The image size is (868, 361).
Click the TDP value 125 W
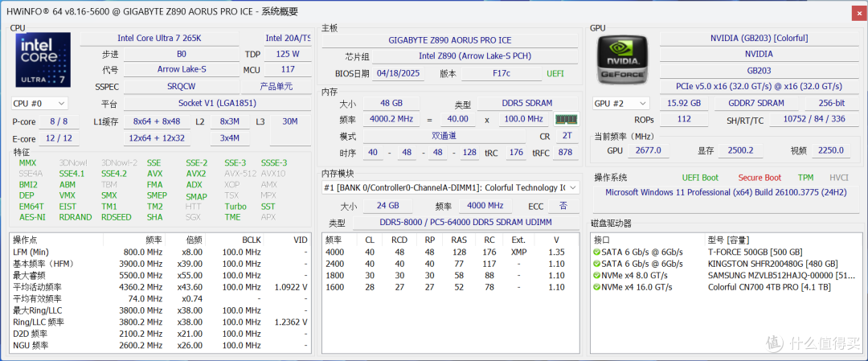click(288, 54)
